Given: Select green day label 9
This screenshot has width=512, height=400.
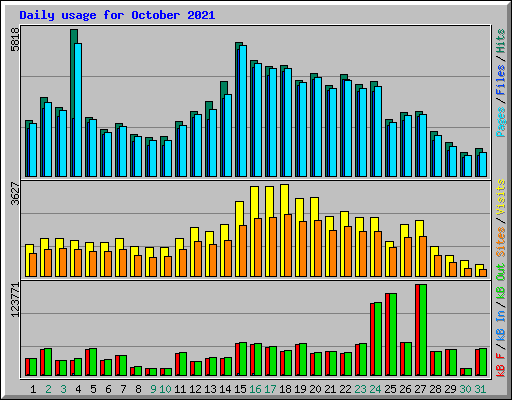Looking at the screenshot, I should 153,389.
